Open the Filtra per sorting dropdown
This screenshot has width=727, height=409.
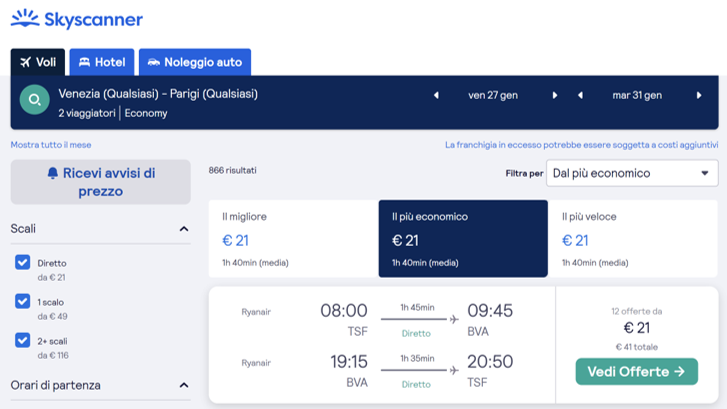pyautogui.click(x=632, y=173)
